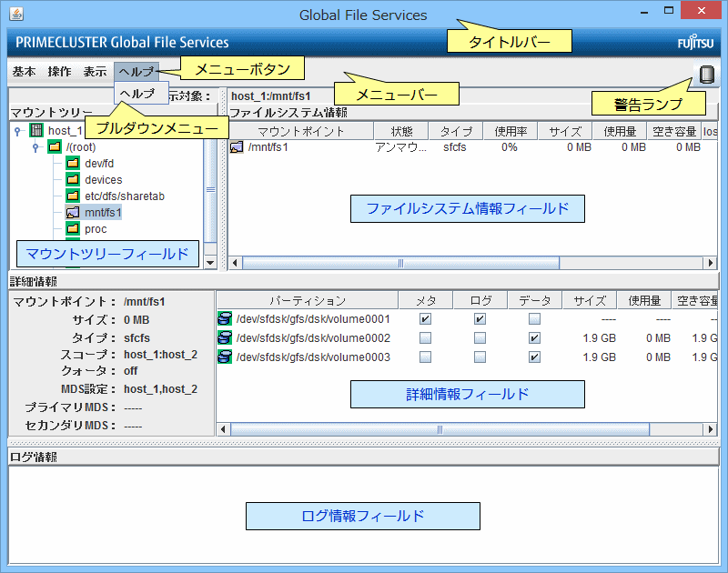Viewport: 728px width, 573px height.
Task: Click the /mnt/fs1 mount point cell
Action: pyautogui.click(x=268, y=147)
